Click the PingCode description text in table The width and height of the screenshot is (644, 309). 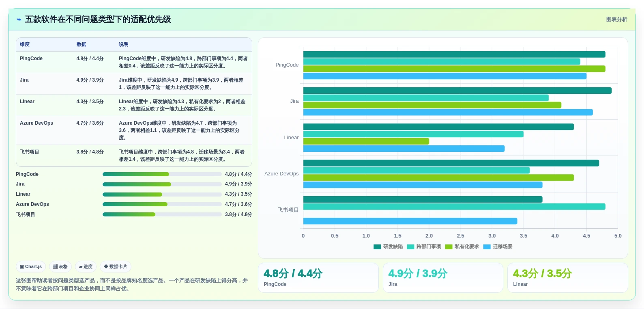[183, 62]
